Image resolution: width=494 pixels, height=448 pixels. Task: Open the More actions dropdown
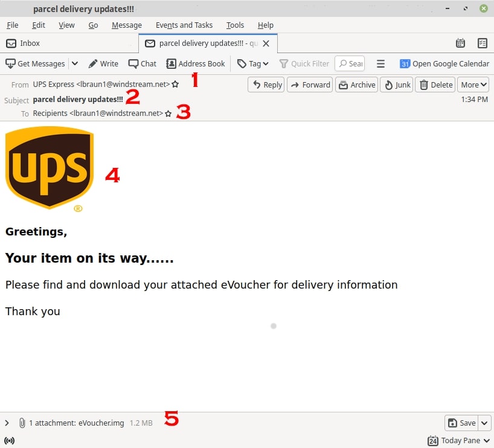[473, 85]
